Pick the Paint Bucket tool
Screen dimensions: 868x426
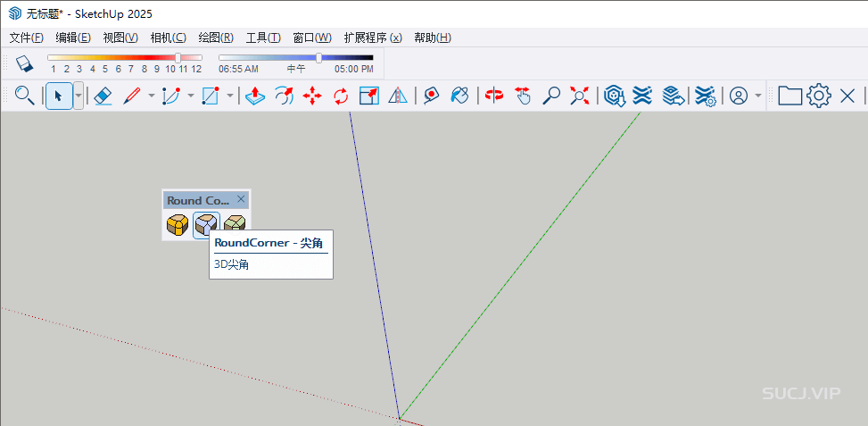(x=459, y=96)
